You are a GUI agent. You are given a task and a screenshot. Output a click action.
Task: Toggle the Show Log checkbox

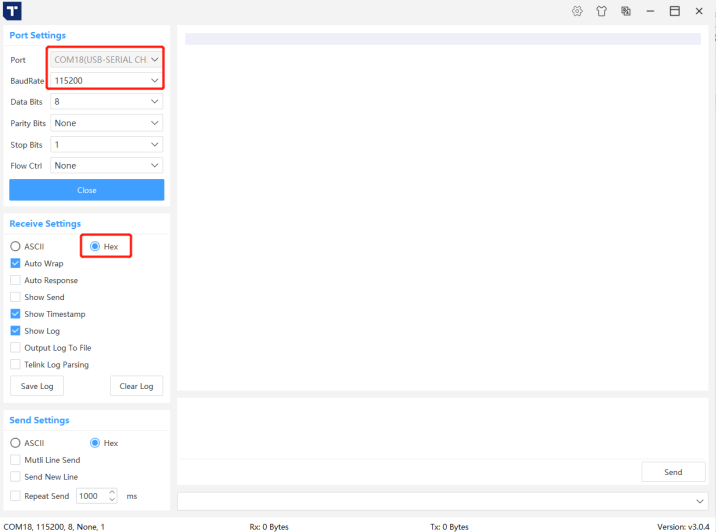click(x=15, y=331)
